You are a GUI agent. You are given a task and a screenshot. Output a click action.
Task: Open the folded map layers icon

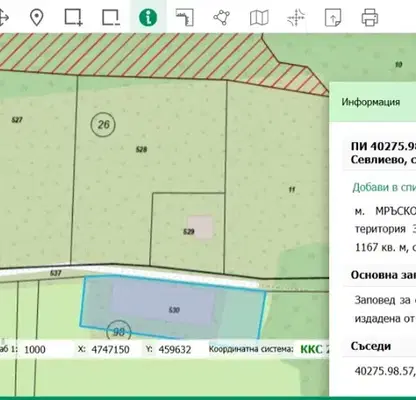tap(259, 17)
